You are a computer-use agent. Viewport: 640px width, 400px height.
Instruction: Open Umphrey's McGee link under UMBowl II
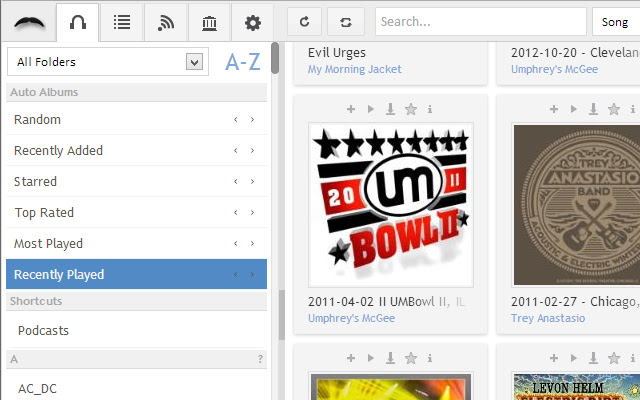351,318
